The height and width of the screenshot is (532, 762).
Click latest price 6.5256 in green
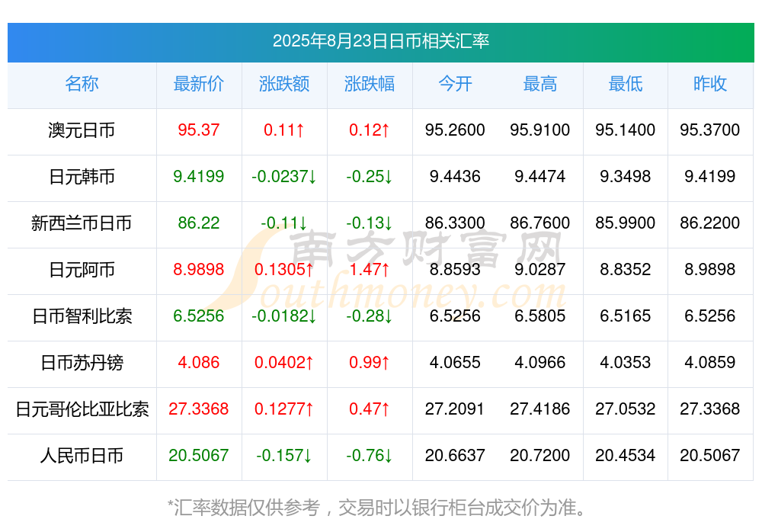199,316
